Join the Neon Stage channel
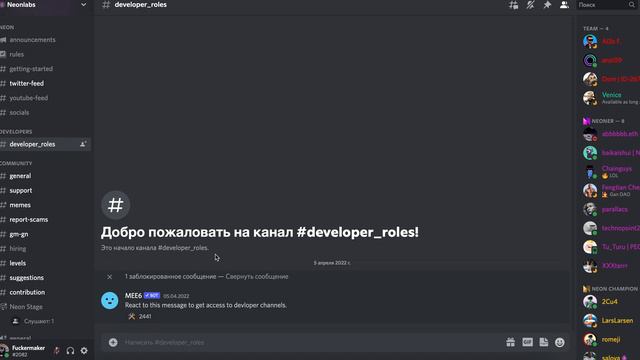 (26, 307)
